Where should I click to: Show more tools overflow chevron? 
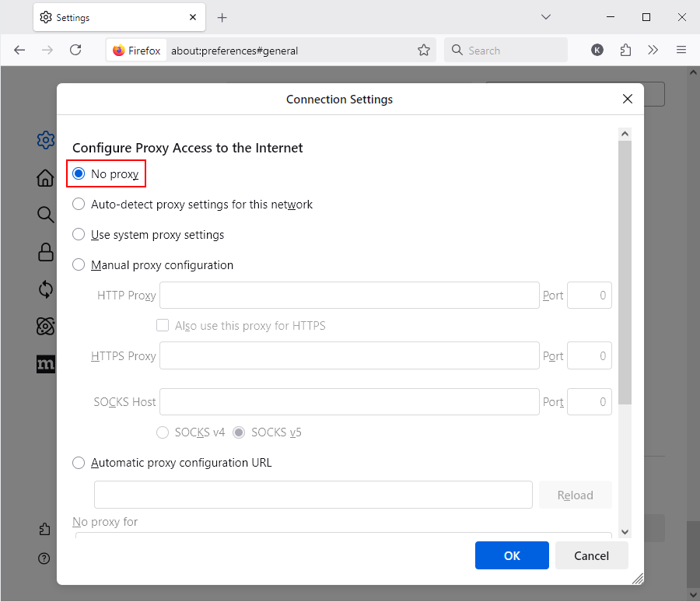pyautogui.click(x=653, y=50)
